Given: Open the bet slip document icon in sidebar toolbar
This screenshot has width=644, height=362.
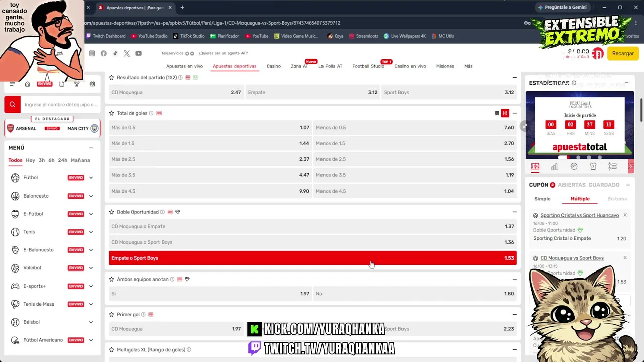Looking at the screenshot, I should click(61, 84).
